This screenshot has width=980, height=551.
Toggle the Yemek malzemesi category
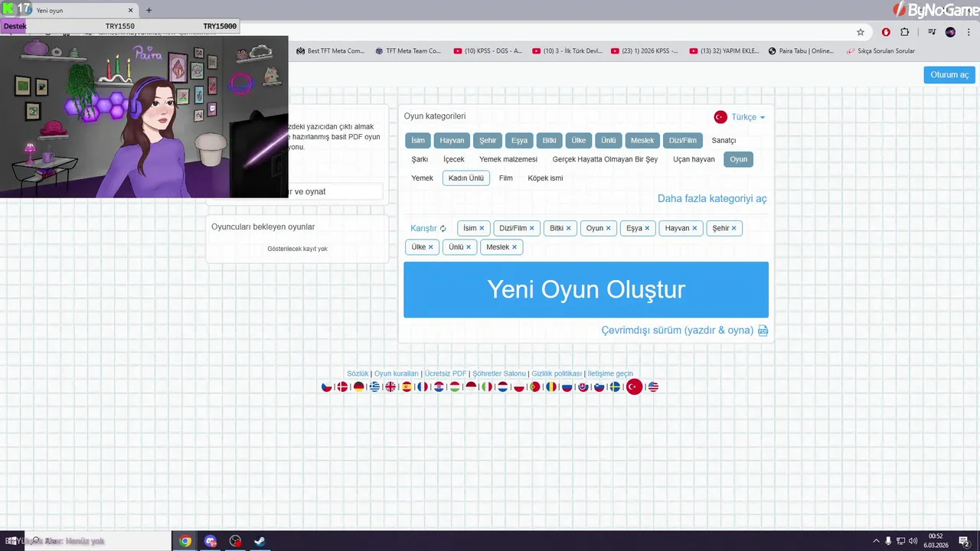point(508,159)
